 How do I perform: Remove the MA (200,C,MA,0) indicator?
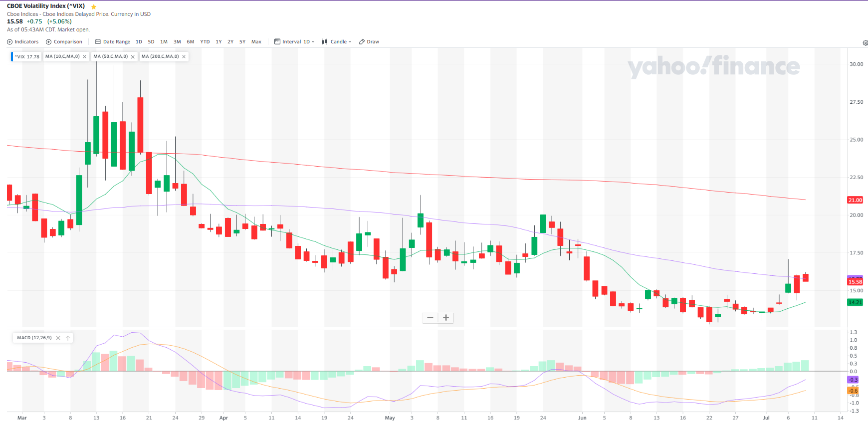coord(184,57)
